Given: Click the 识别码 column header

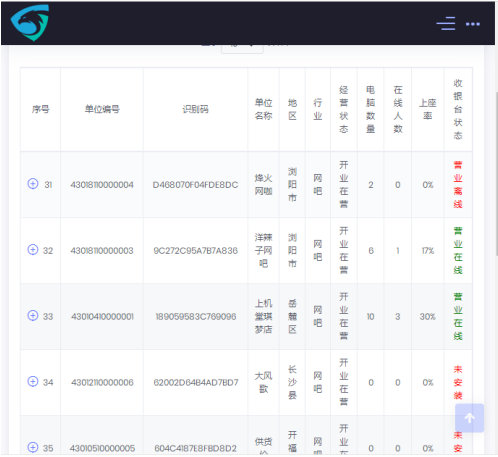Looking at the screenshot, I should pyautogui.click(x=195, y=109).
